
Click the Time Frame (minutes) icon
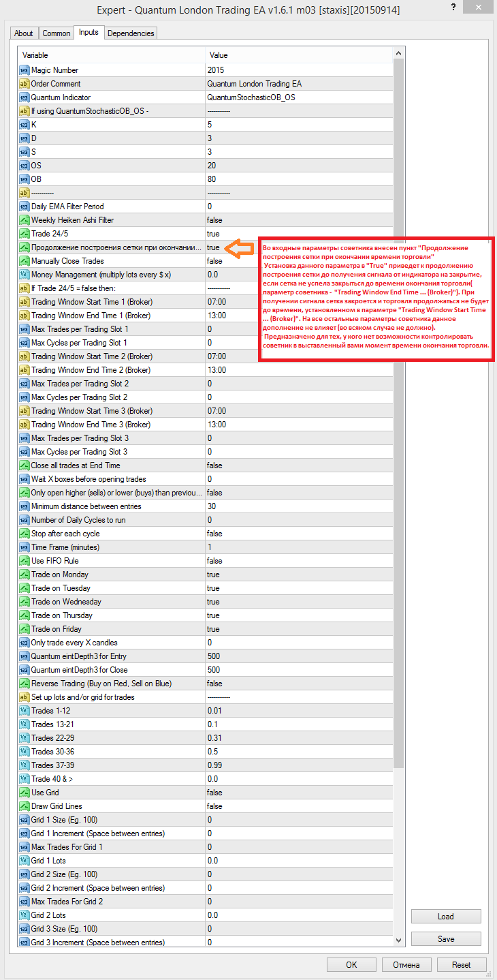click(24, 547)
